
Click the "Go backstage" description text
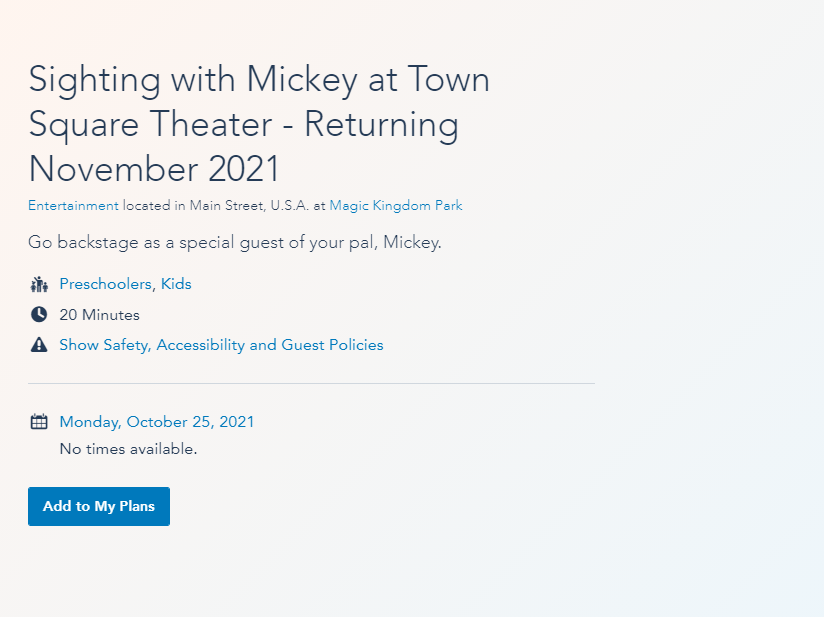(x=234, y=243)
